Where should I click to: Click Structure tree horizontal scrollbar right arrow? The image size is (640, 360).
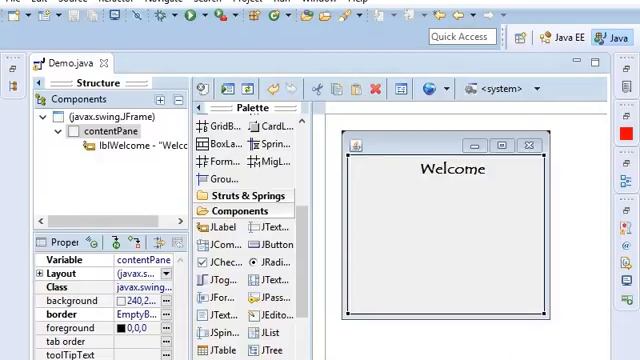point(180,221)
